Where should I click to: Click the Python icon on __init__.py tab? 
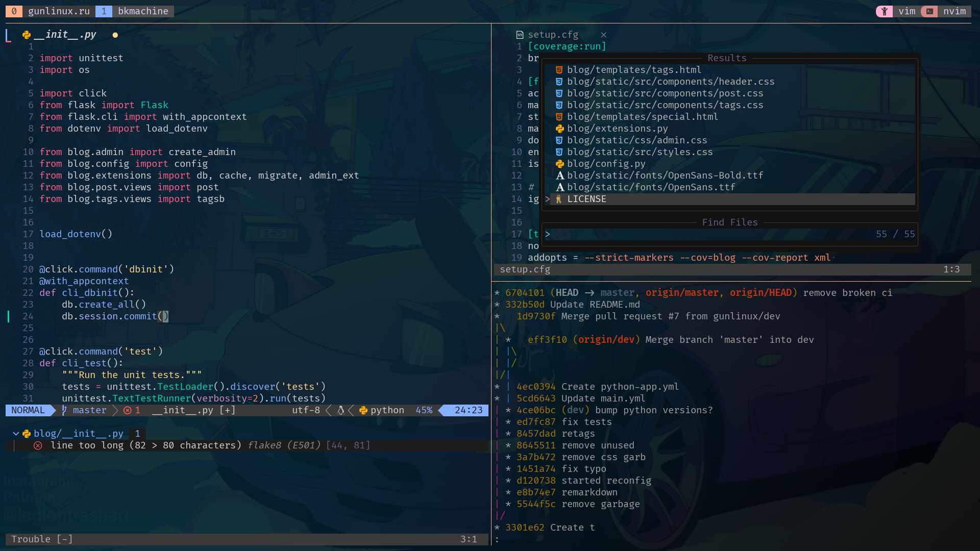(x=27, y=35)
